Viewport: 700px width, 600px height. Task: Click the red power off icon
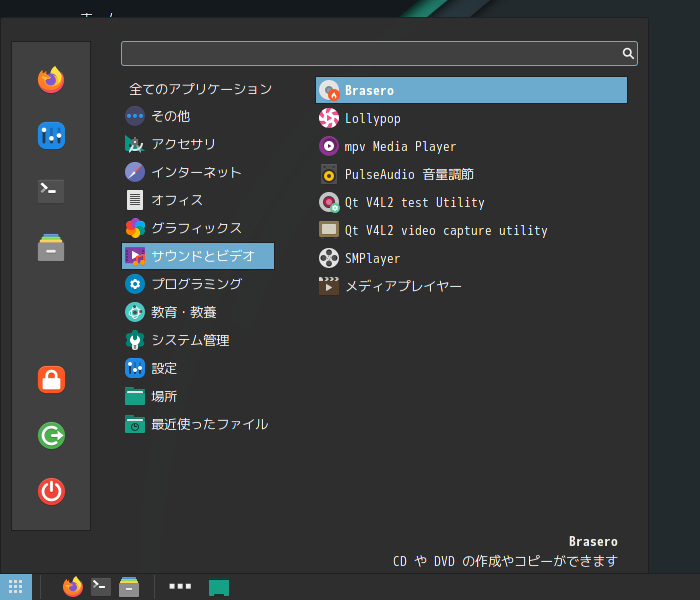tap(51, 491)
